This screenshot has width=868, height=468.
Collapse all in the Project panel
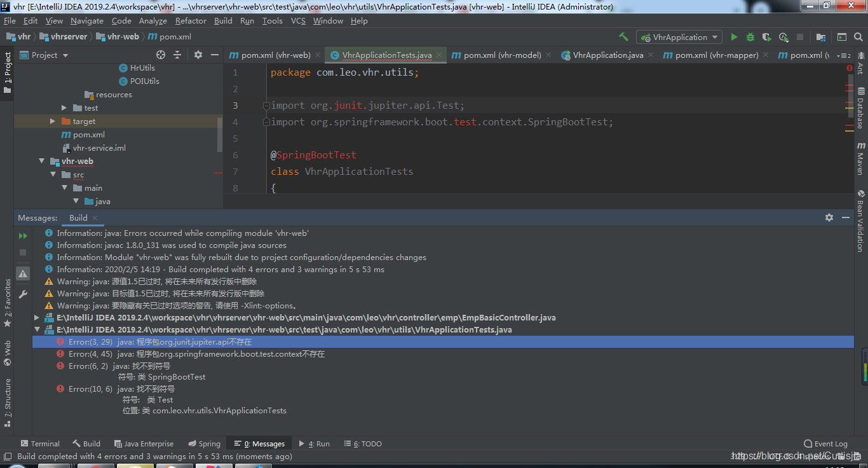click(x=177, y=55)
